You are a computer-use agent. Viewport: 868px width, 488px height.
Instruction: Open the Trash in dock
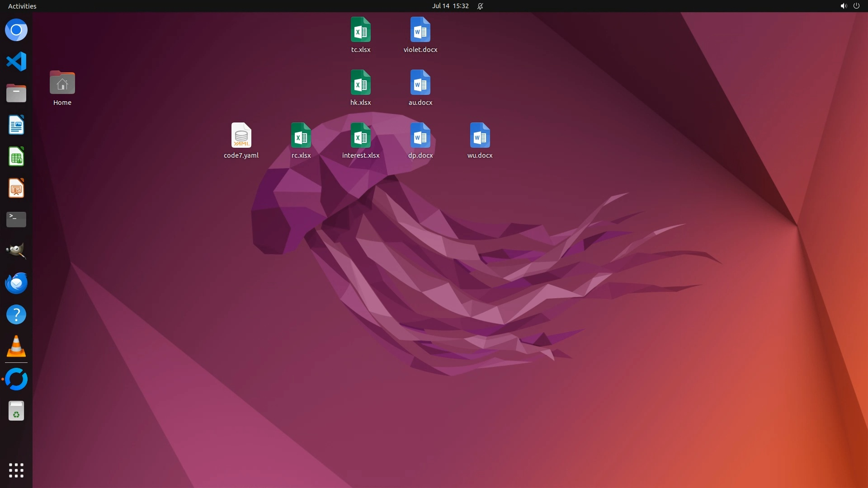16,411
